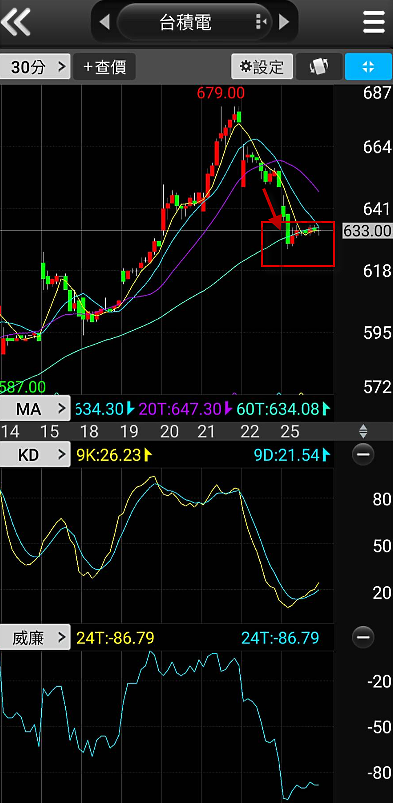393x803 pixels.
Task: Open the hamburger menu
Action: (x=374, y=22)
